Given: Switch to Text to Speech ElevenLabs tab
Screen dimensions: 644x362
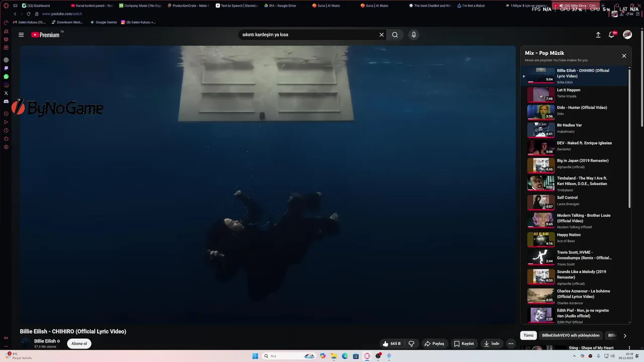Looking at the screenshot, I should (236, 6).
